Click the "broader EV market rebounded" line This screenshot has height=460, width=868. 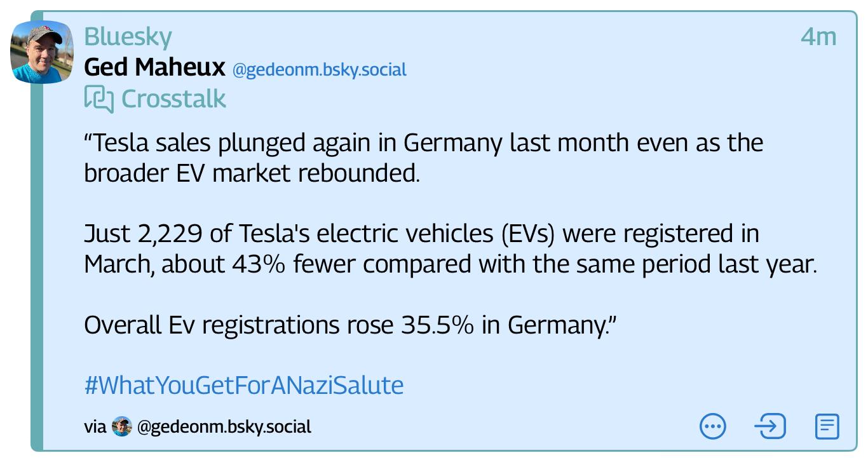pyautogui.click(x=252, y=173)
